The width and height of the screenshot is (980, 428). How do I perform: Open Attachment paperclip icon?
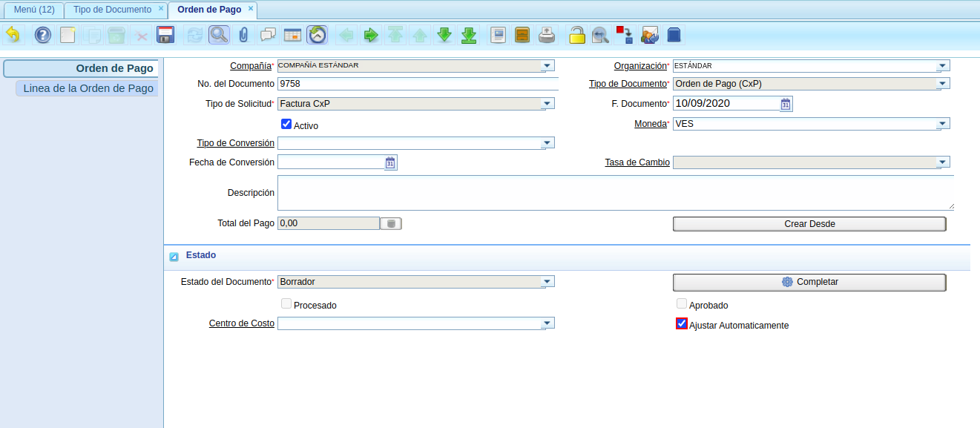click(243, 35)
